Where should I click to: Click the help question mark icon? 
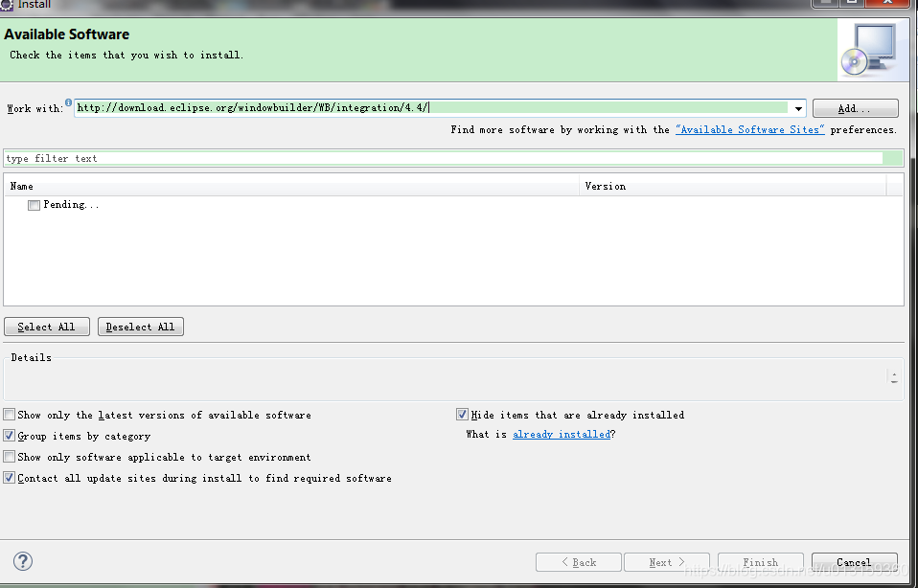(23, 561)
